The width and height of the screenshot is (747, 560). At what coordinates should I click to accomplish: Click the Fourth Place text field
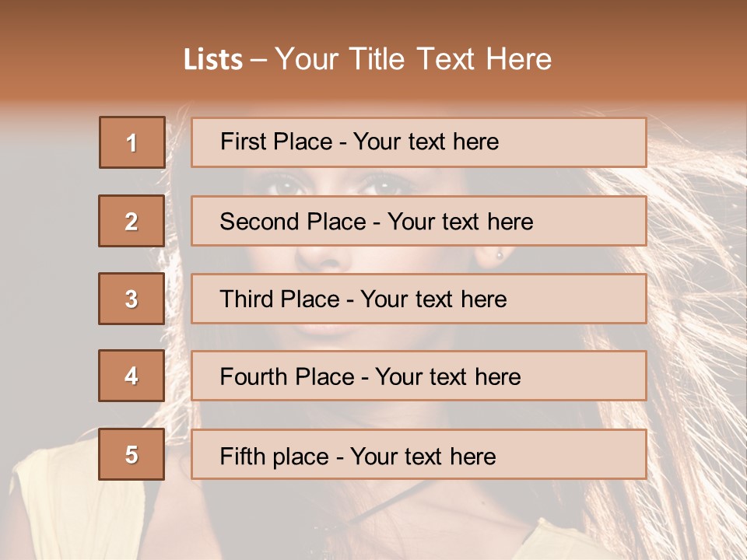click(x=419, y=376)
